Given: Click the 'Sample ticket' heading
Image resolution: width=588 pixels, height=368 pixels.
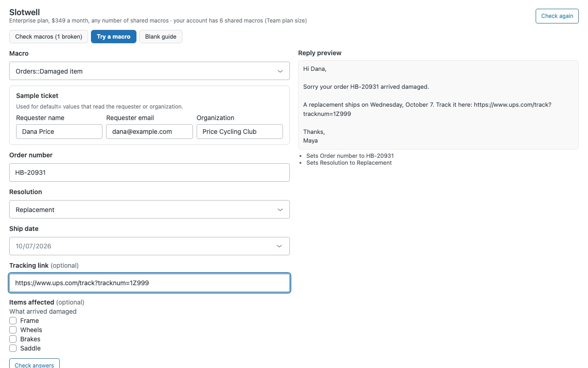Looking at the screenshot, I should (x=37, y=96).
